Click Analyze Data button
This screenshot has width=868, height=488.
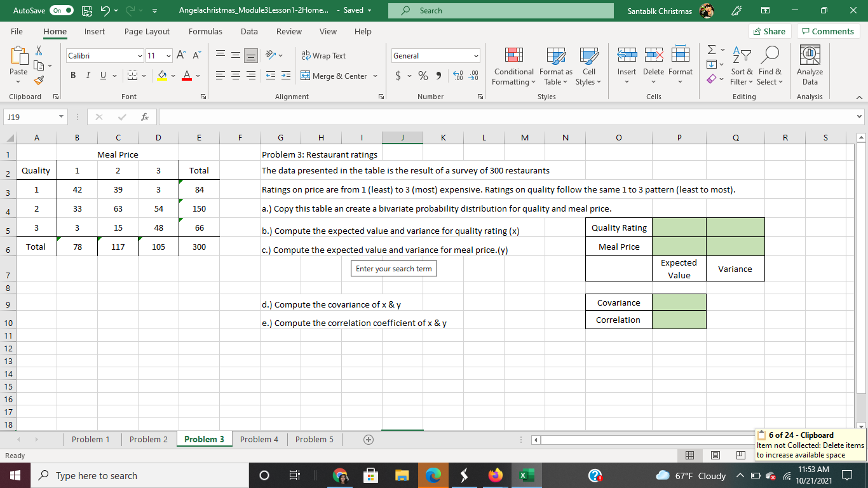point(810,67)
